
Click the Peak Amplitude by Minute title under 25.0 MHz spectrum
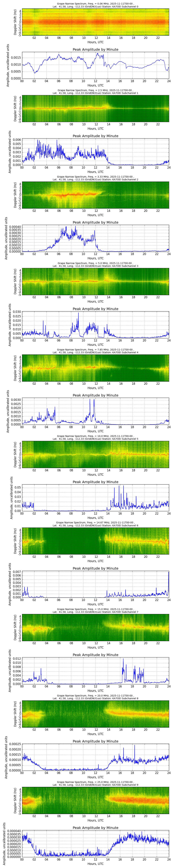[x=96, y=828]
